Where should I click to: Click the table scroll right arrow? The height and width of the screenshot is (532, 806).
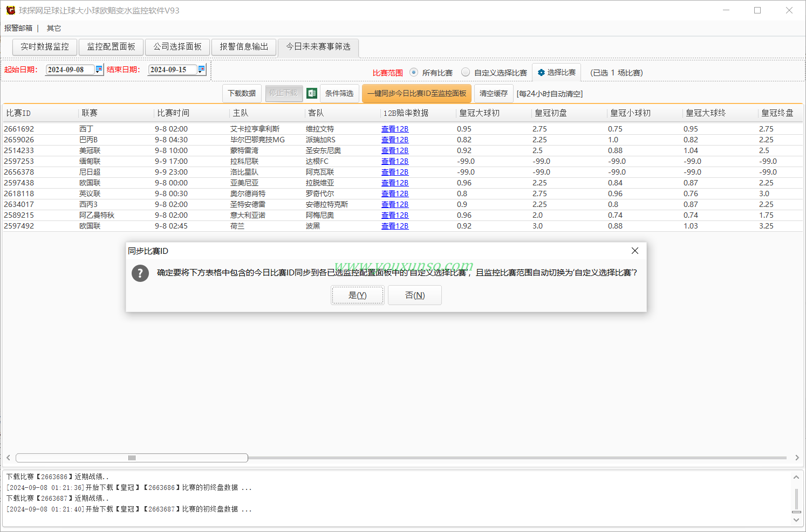[797, 458]
